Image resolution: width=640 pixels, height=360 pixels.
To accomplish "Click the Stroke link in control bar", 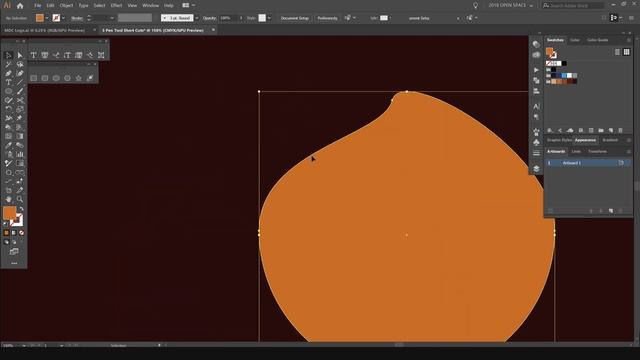I will [x=77, y=18].
